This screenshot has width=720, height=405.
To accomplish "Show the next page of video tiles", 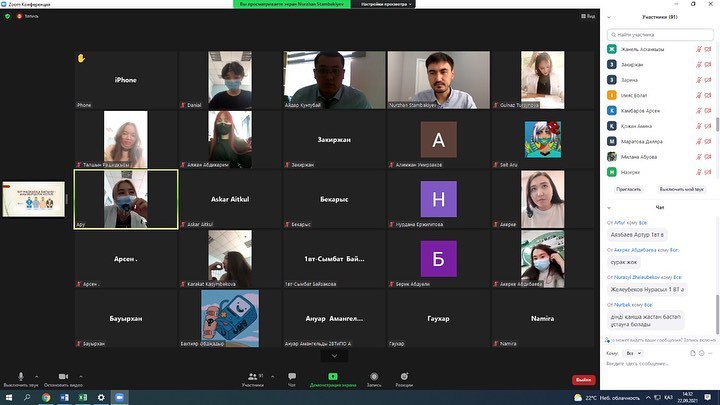I will coord(333,355).
